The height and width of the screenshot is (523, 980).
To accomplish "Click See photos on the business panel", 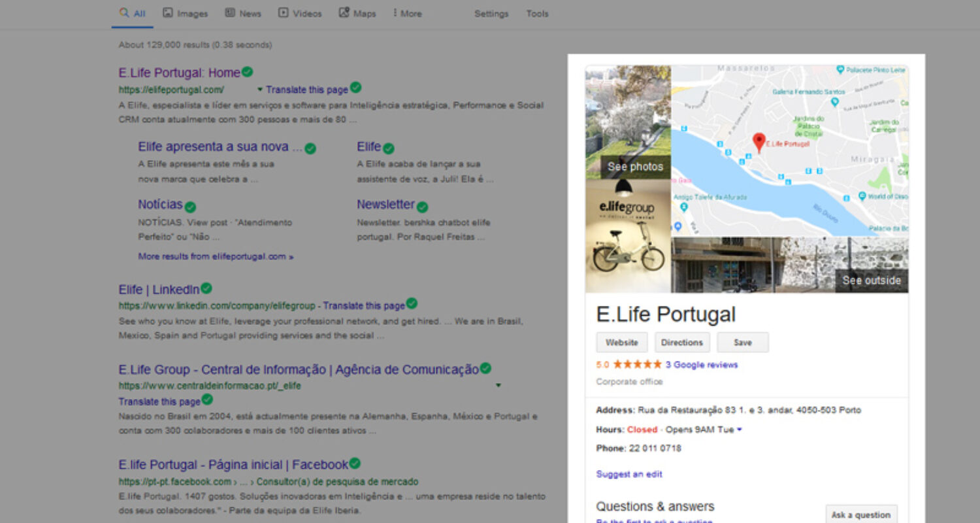I will 635,167.
